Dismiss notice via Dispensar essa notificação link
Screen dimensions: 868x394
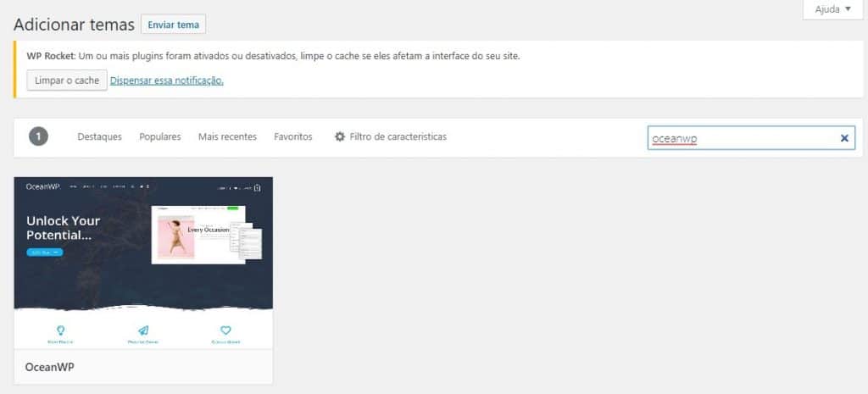pos(167,80)
